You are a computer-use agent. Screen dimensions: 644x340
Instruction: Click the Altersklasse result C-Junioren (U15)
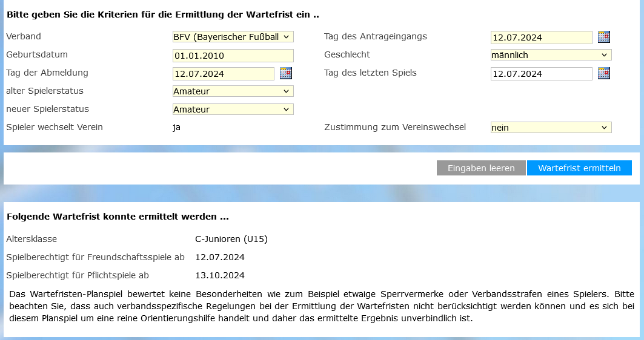pos(231,239)
